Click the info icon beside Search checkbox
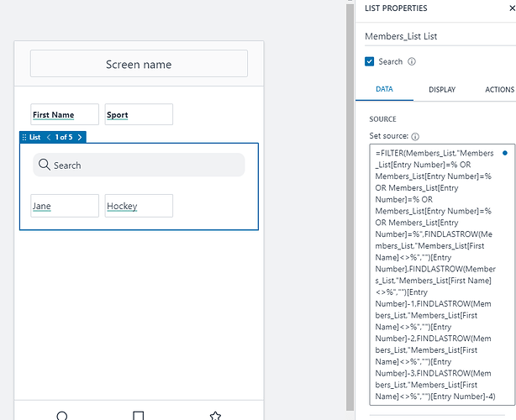 click(412, 61)
